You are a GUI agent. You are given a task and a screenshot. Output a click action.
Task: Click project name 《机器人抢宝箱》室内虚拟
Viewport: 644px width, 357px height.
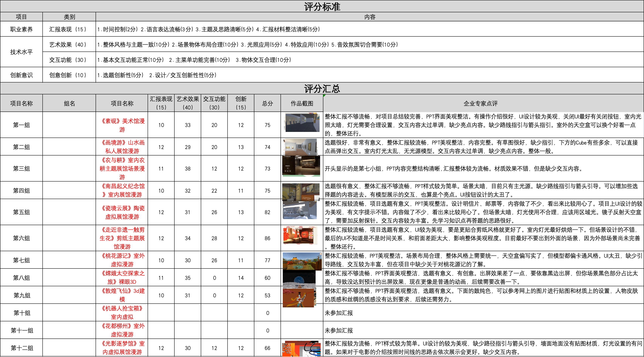122,312
